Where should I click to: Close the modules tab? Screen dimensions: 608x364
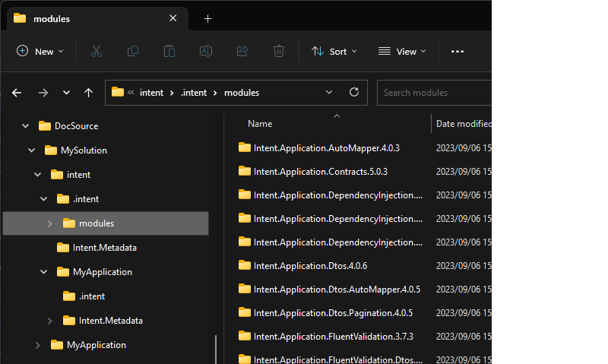173,18
